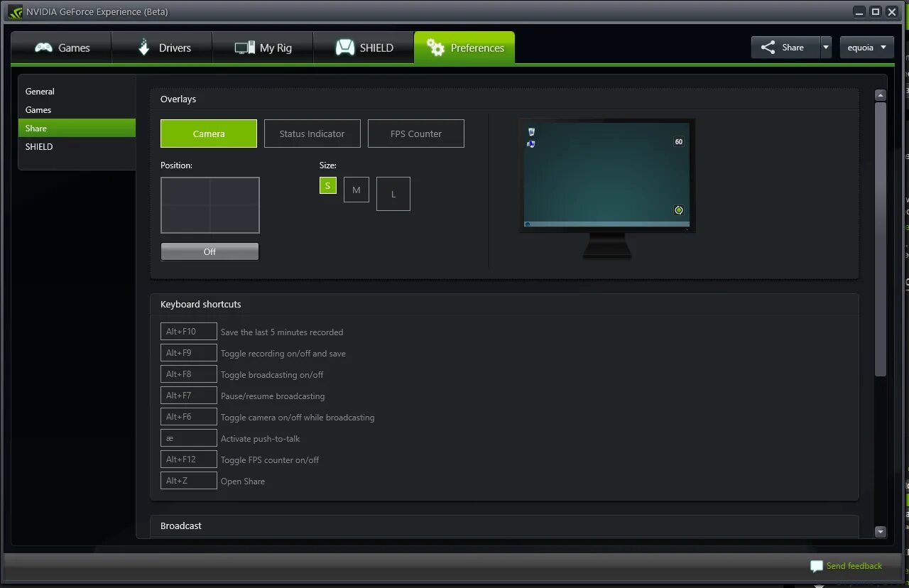
Task: Set overlay size to L
Action: 393,194
